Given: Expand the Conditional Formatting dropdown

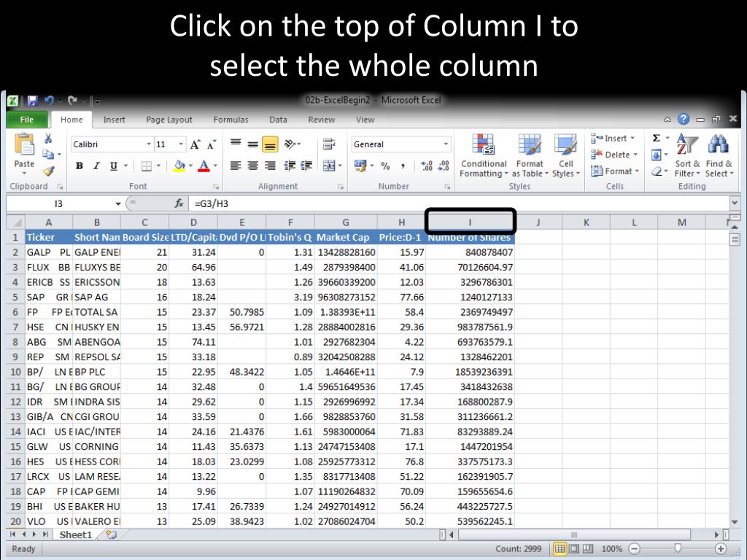Looking at the screenshot, I should coord(484,155).
